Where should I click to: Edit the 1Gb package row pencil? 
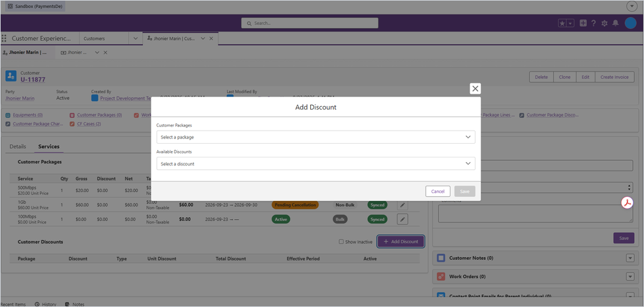pos(403,205)
